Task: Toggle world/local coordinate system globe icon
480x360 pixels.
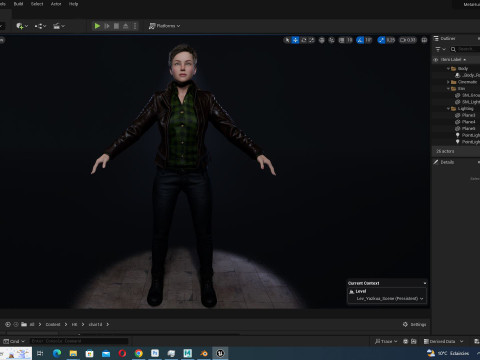Action: tap(322, 40)
